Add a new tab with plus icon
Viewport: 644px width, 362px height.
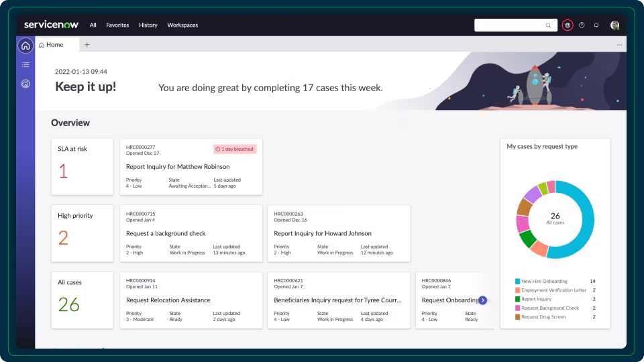(x=87, y=45)
